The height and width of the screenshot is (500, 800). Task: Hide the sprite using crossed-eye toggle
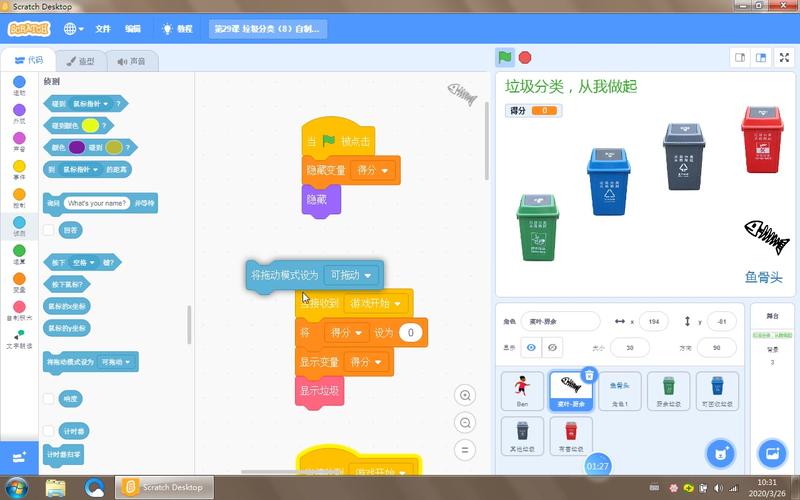(552, 347)
